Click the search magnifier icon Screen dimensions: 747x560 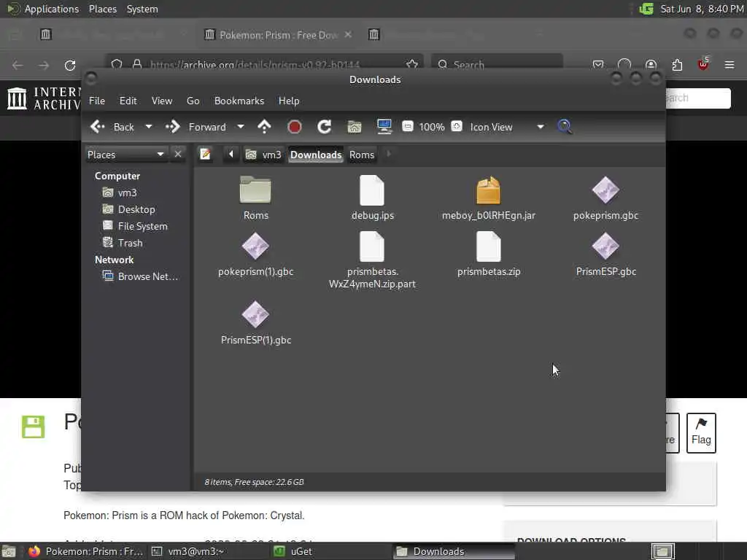565,127
